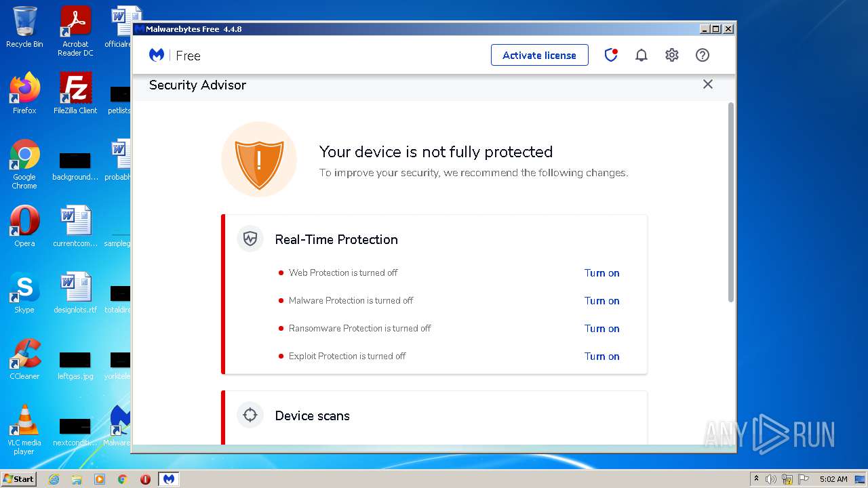Select FileZilla Client desktop icon
Viewport: 868px width, 488px height.
tap(75, 94)
